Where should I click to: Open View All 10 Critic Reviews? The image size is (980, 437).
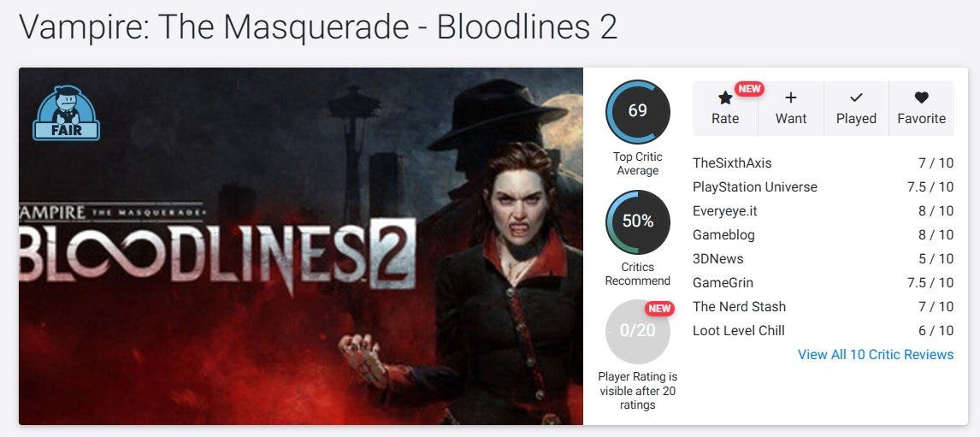pos(876,354)
